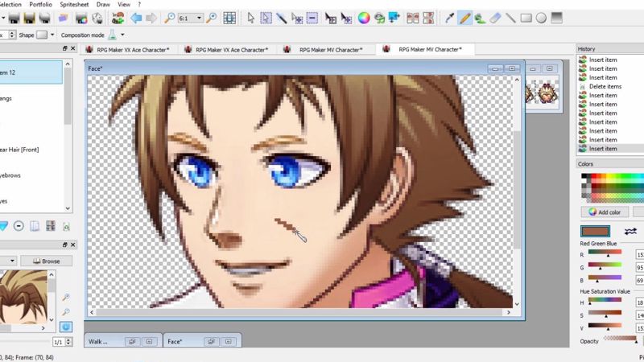Adjust the Opacity slider
This screenshot has width=644, height=362.
620,339
